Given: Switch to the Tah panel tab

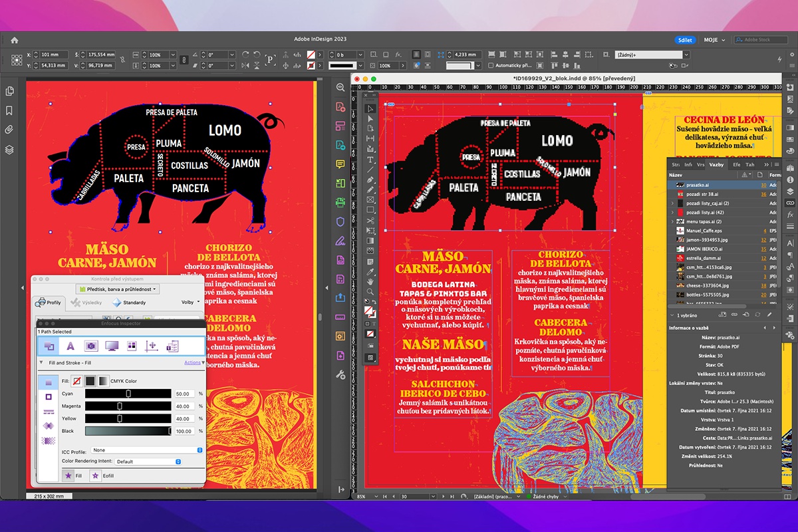Looking at the screenshot, I should (x=750, y=164).
